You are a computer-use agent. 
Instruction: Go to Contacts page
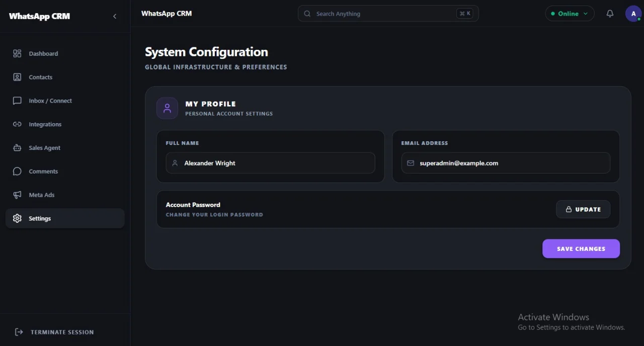click(x=65, y=77)
